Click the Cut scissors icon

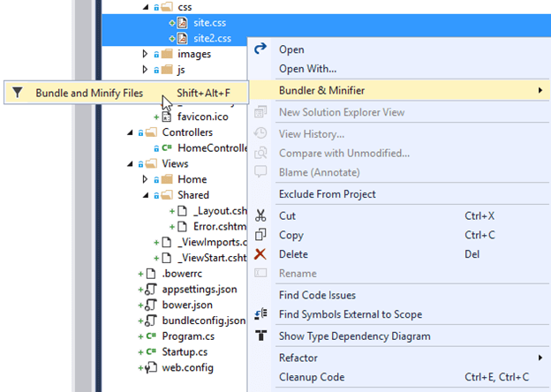coord(260,215)
